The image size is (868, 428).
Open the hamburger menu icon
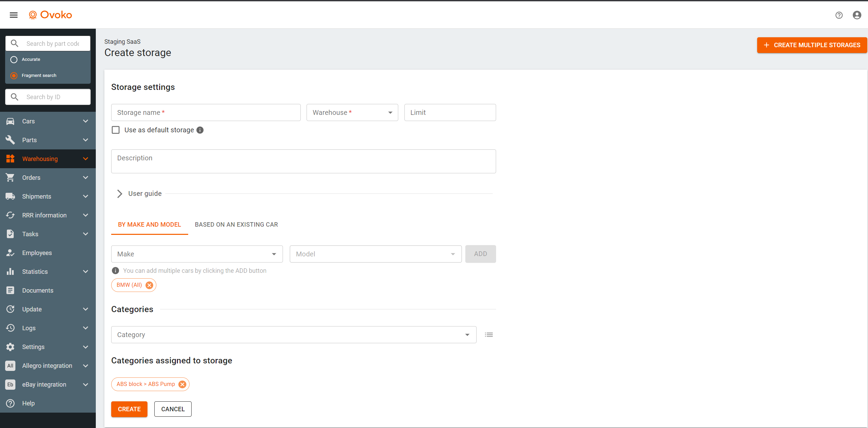point(14,15)
